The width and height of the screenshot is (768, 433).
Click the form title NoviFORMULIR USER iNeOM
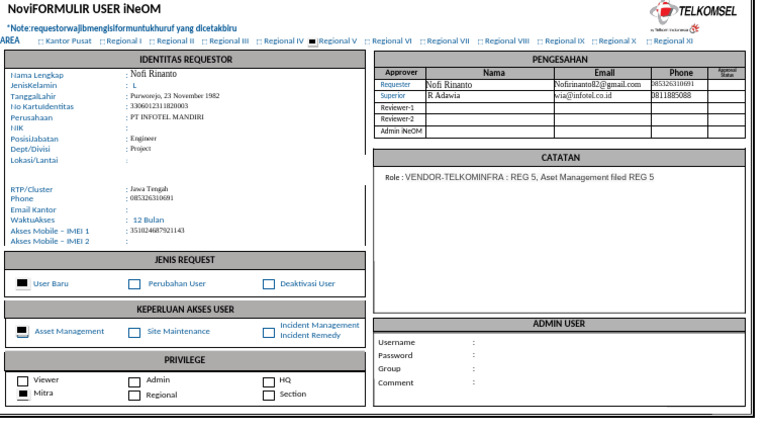(84, 9)
